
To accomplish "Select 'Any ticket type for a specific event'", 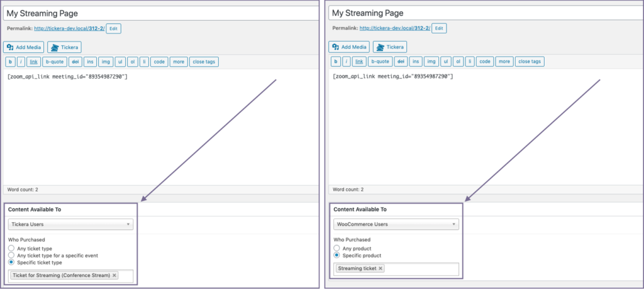I will point(11,255).
